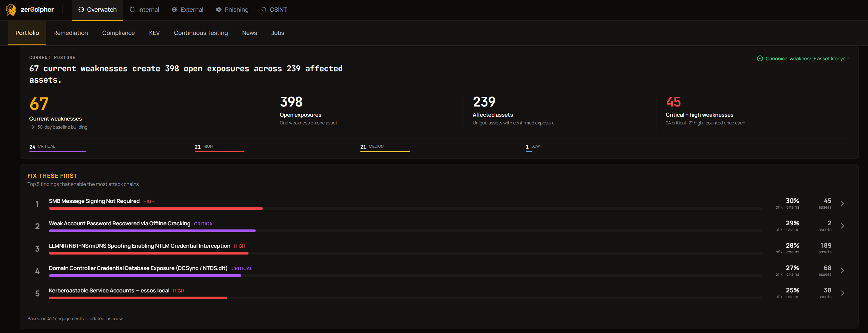Select the Compliance tab

118,33
